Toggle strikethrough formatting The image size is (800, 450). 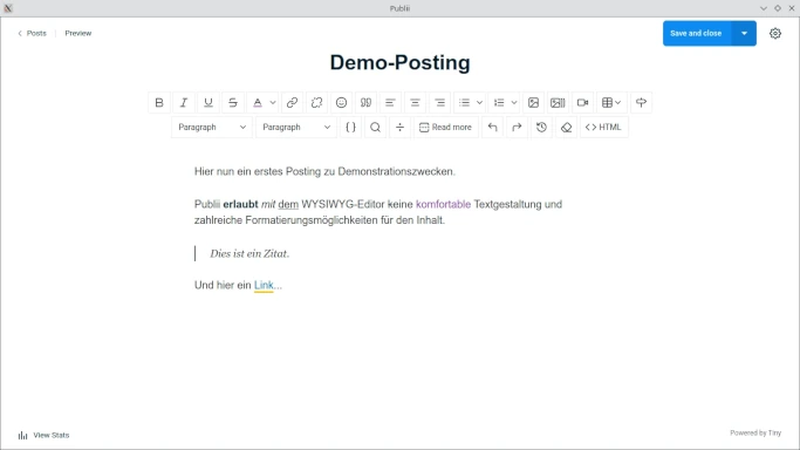pyautogui.click(x=233, y=103)
